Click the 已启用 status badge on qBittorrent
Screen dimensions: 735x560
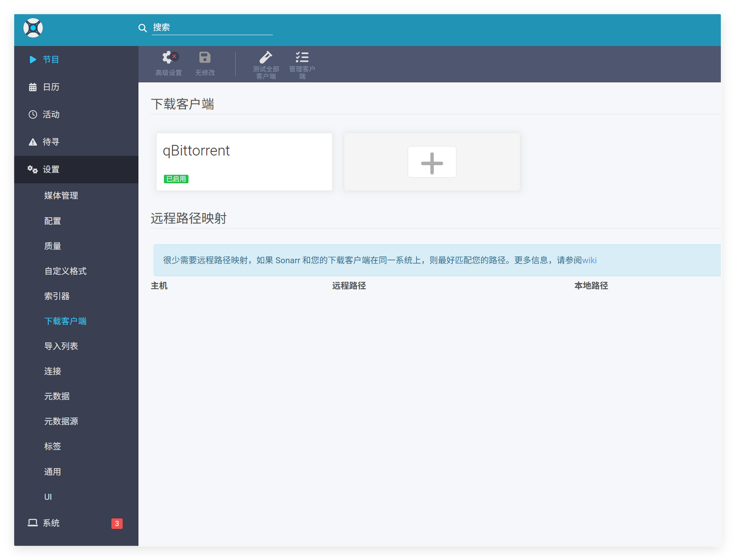(x=176, y=179)
